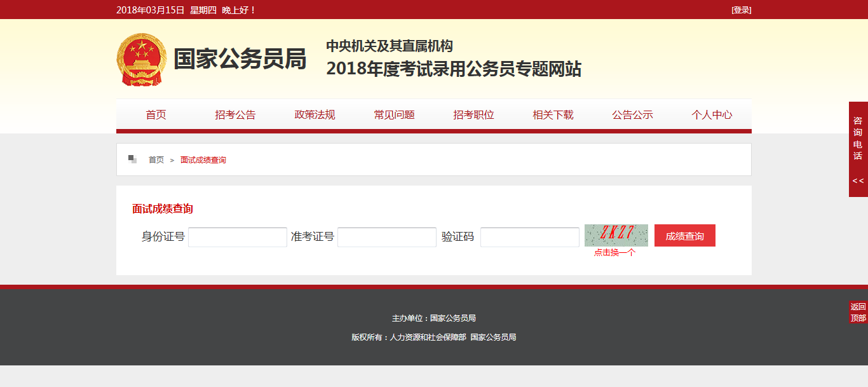Image resolution: width=868 pixels, height=387 pixels.
Task: Click into the 准考证号 text box
Action: (x=387, y=237)
